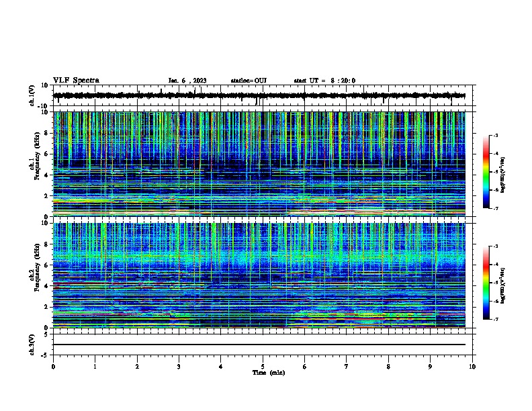Click the "station=OUI" header label

[249, 81]
